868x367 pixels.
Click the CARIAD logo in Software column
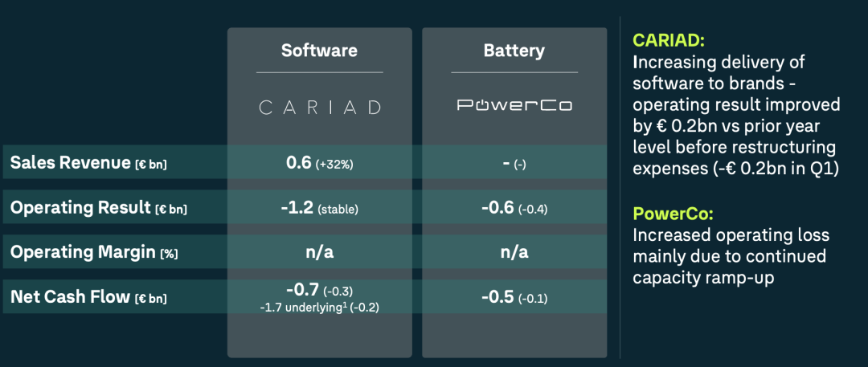(x=319, y=107)
